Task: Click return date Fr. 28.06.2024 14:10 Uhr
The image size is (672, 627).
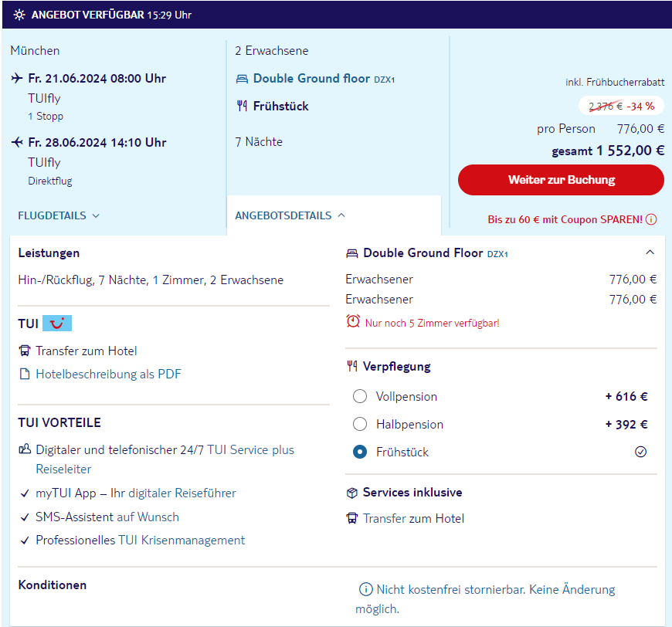Action: tap(97, 143)
